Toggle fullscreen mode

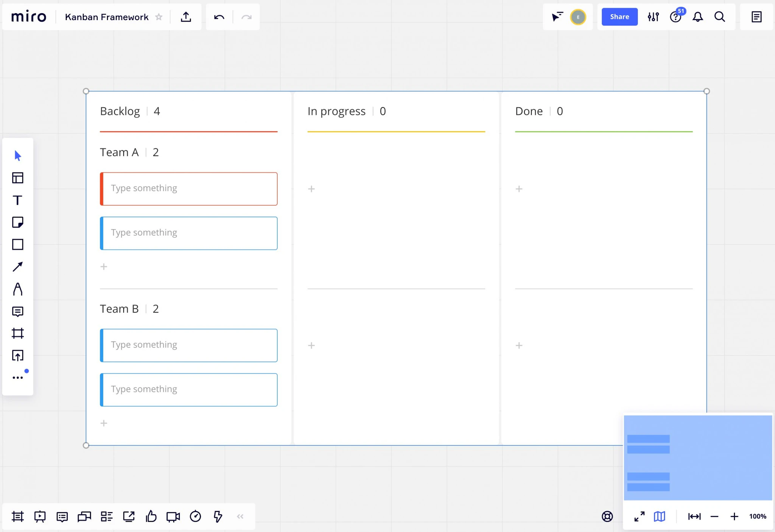(x=639, y=516)
